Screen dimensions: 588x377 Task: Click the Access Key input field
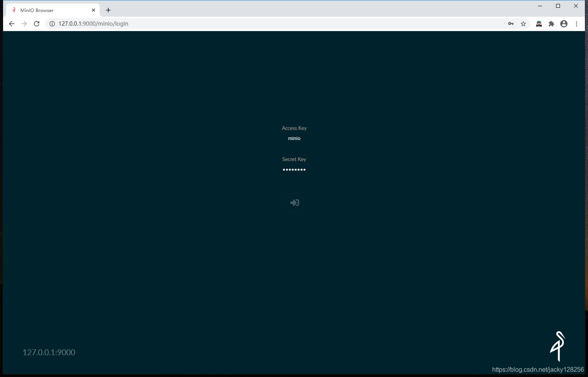pos(294,139)
